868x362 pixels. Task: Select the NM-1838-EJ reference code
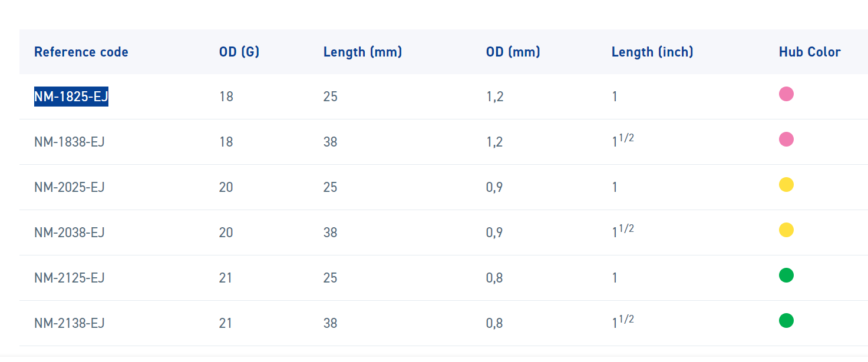[x=70, y=142]
